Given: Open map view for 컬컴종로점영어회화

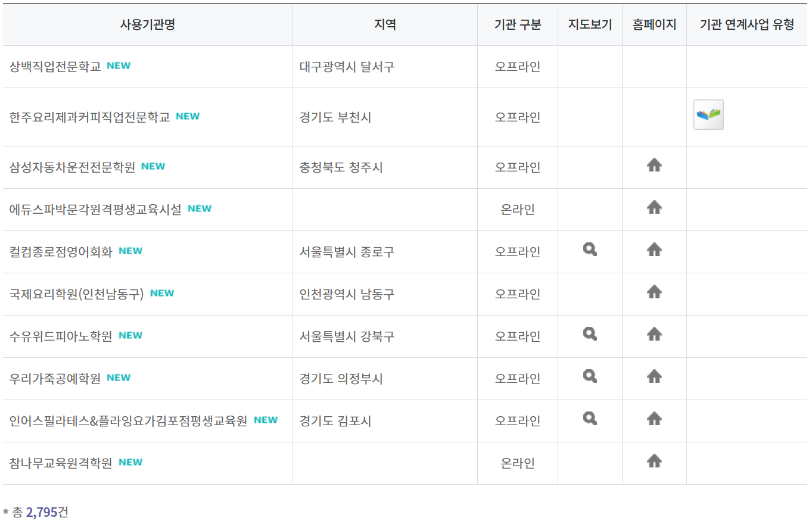Looking at the screenshot, I should click(589, 249).
